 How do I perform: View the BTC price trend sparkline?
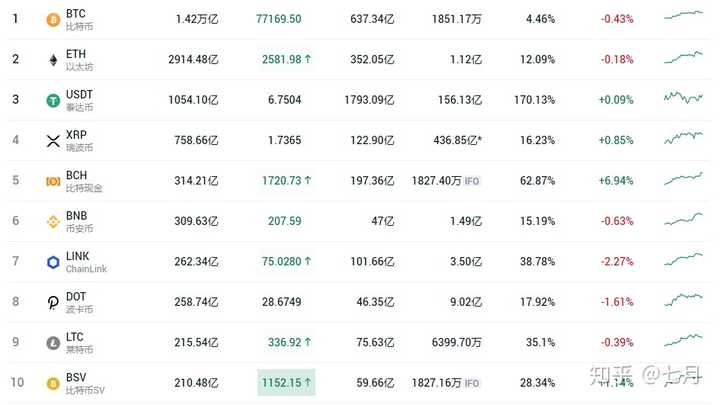pos(683,16)
